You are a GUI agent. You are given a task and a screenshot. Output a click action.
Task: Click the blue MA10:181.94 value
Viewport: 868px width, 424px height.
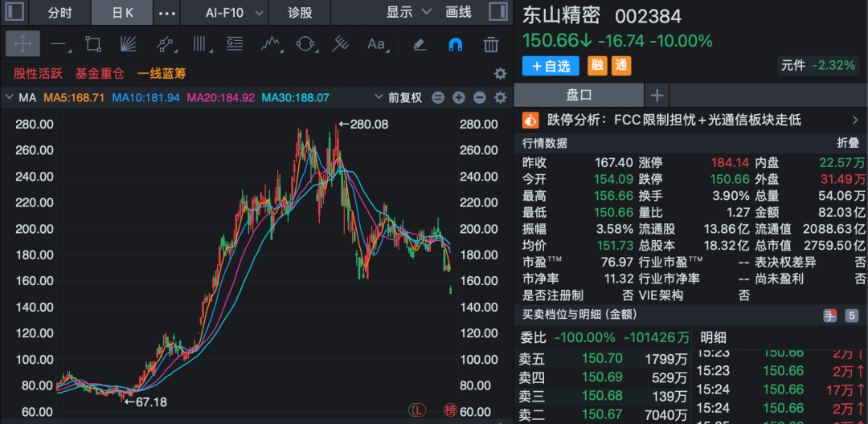146,98
